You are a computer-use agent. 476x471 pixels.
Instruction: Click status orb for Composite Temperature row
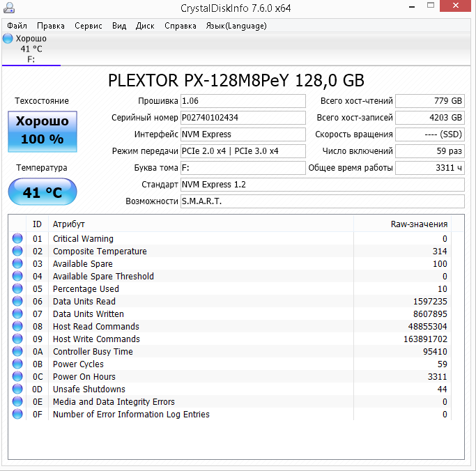(x=17, y=251)
